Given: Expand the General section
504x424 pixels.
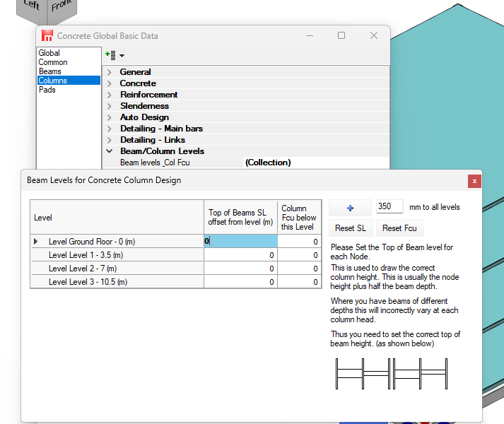Looking at the screenshot, I should [x=110, y=72].
